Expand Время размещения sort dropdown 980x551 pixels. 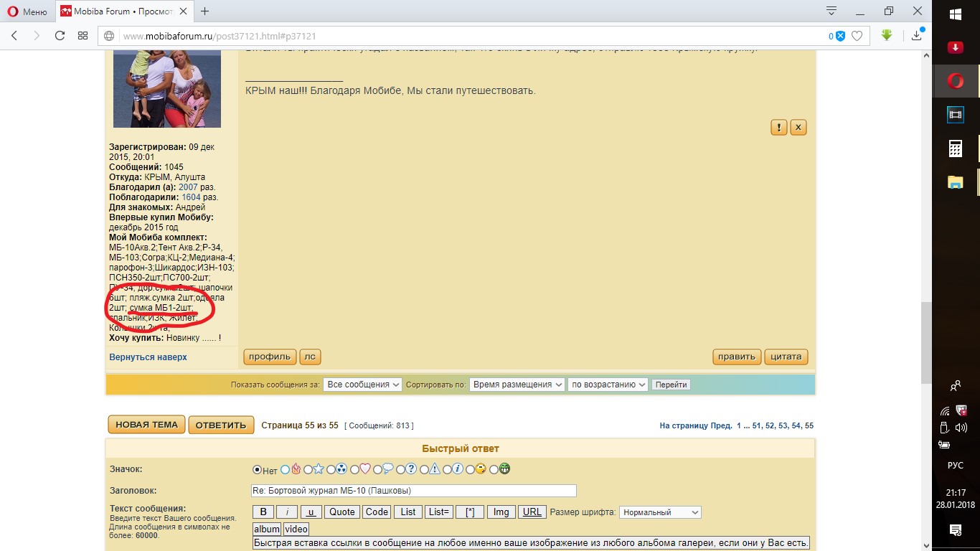point(517,385)
